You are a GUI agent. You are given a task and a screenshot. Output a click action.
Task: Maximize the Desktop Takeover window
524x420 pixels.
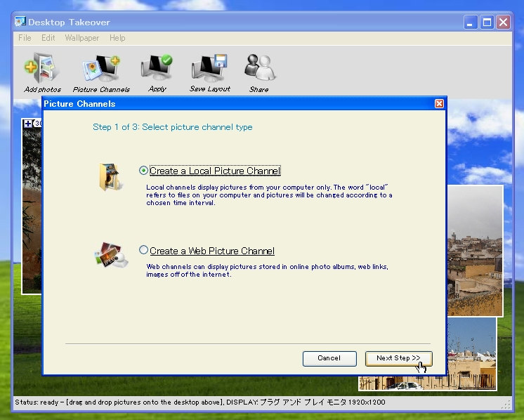point(487,22)
